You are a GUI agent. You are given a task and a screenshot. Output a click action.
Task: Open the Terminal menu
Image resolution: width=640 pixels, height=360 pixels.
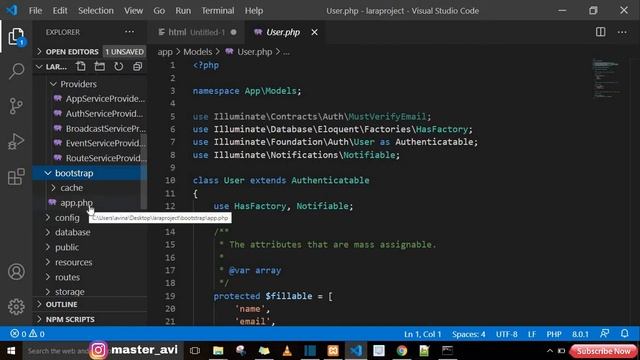pos(218,11)
